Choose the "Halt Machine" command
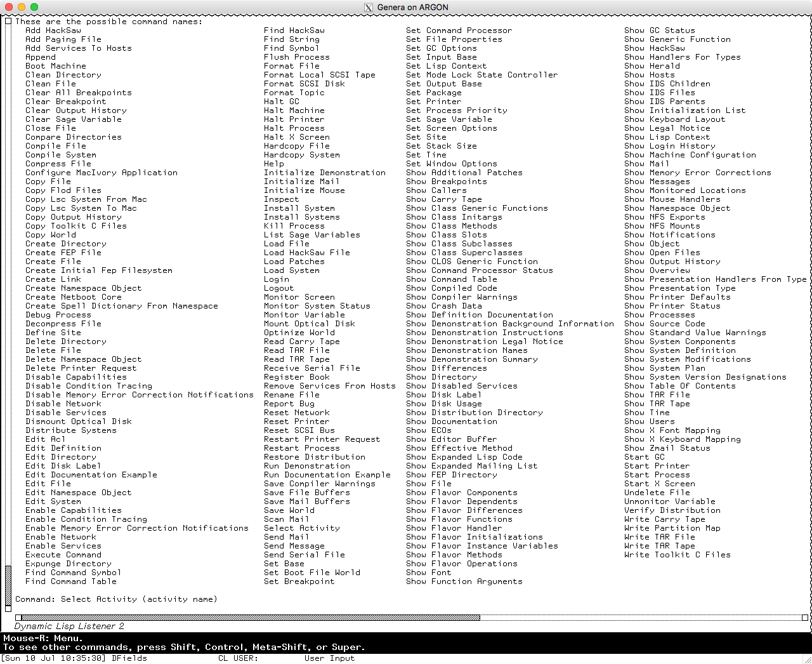This screenshot has height=664, width=812. (x=294, y=110)
